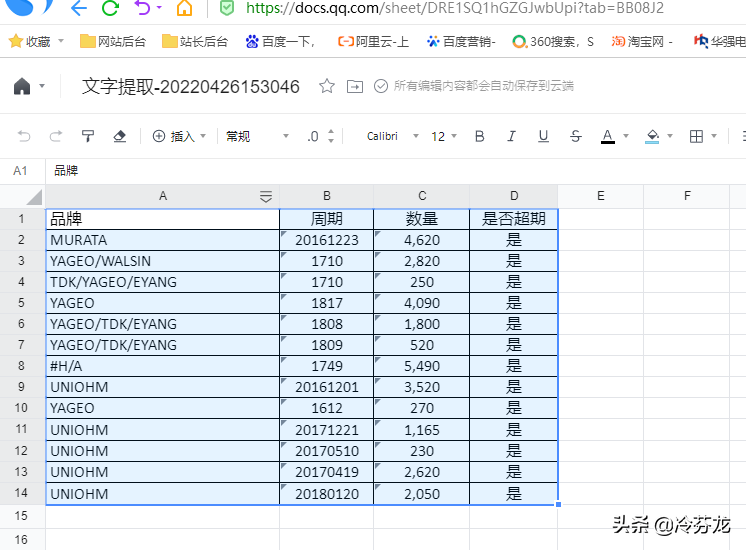This screenshot has width=746, height=550.
Task: Click selection fill handle at D14 corner
Action: (x=558, y=504)
